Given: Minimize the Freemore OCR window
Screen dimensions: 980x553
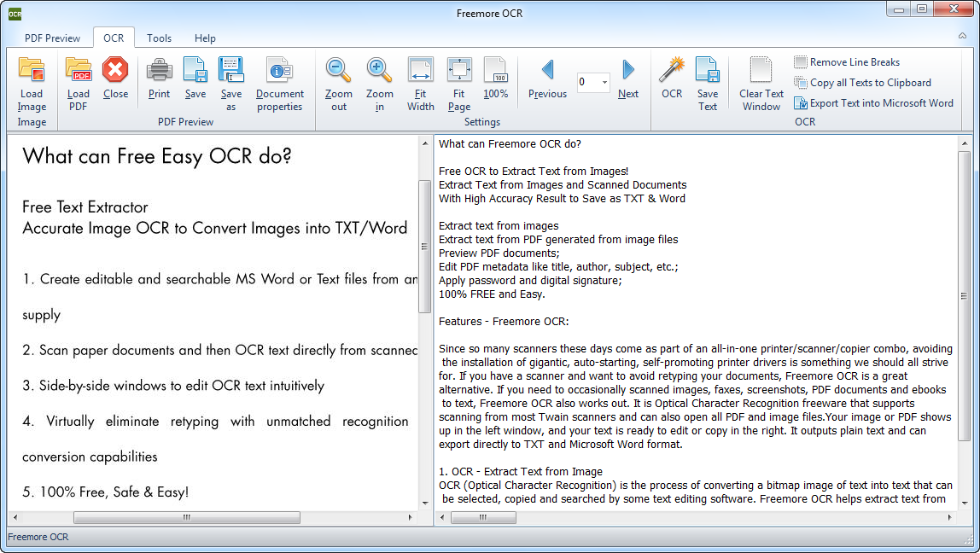Looking at the screenshot, I should [x=899, y=9].
